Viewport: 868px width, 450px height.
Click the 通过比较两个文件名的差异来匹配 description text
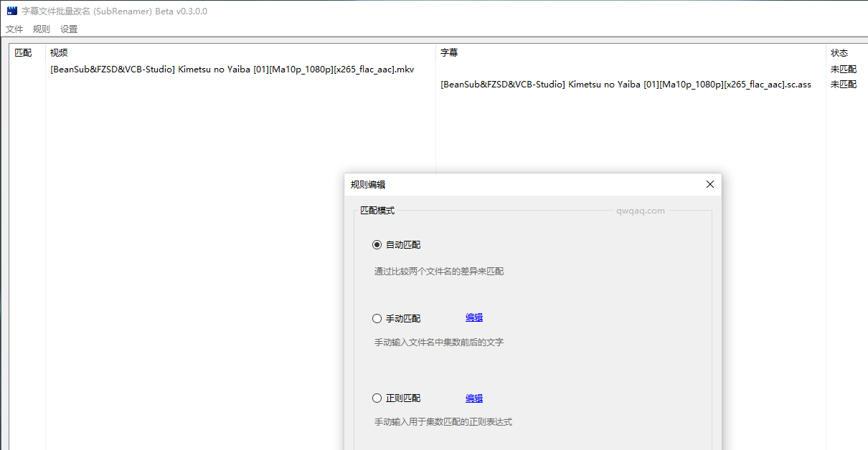[439, 272]
